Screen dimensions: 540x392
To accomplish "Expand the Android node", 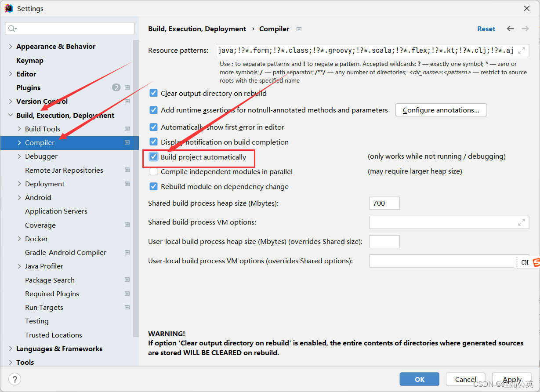I will click(x=19, y=197).
